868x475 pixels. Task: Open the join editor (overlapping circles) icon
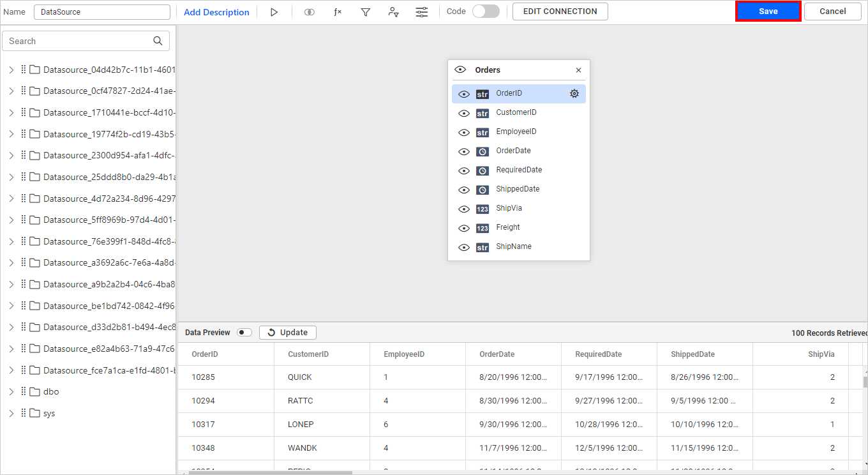tap(310, 12)
